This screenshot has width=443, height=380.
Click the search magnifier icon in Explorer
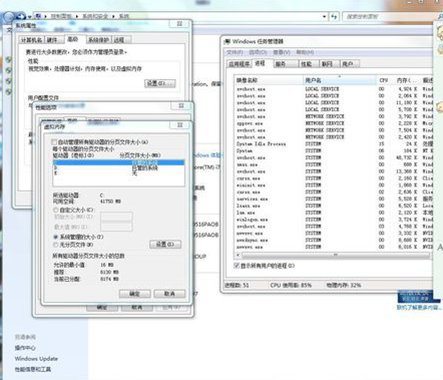(440, 16)
